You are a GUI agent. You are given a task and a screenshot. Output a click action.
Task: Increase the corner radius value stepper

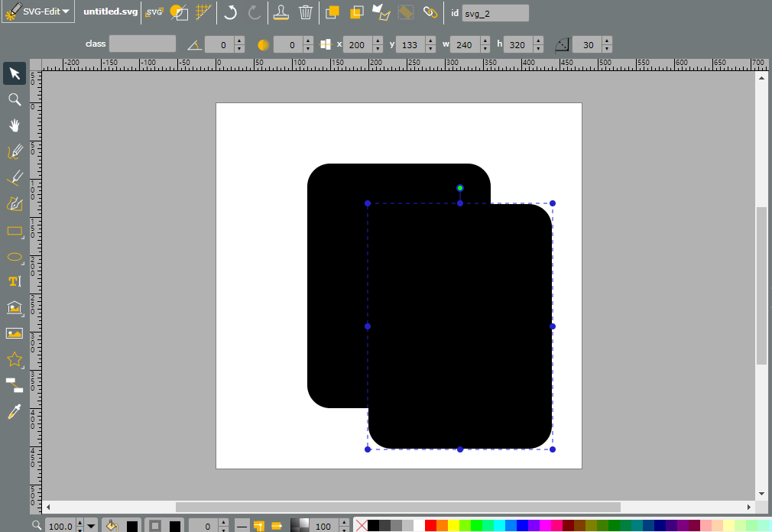(x=607, y=41)
